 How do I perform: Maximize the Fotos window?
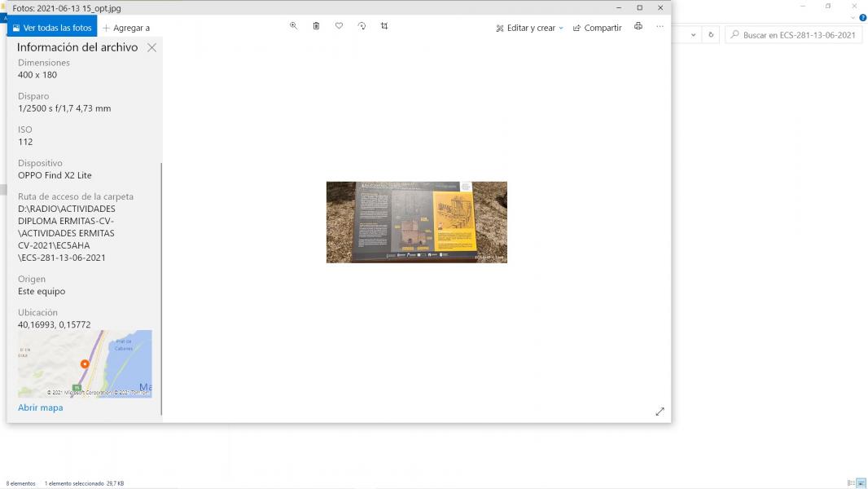(x=639, y=8)
